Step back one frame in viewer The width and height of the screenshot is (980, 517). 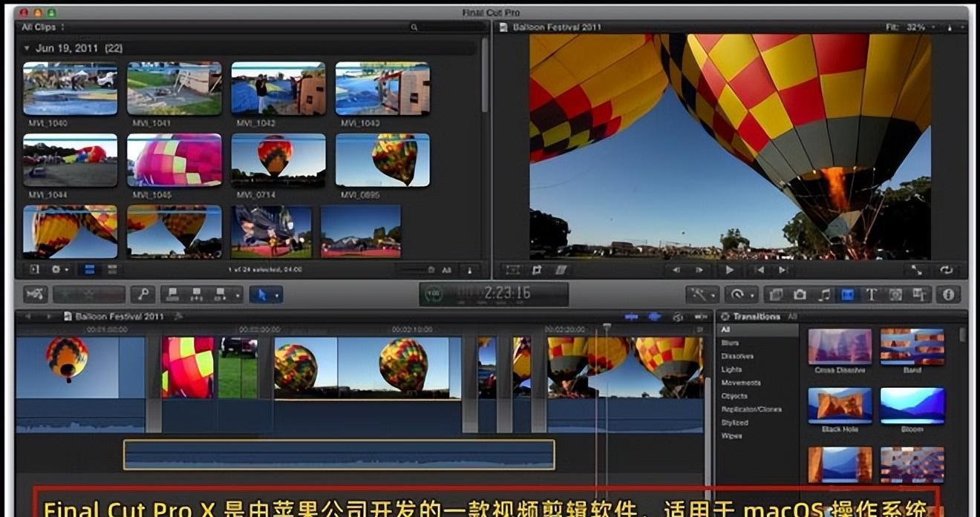[x=676, y=270]
